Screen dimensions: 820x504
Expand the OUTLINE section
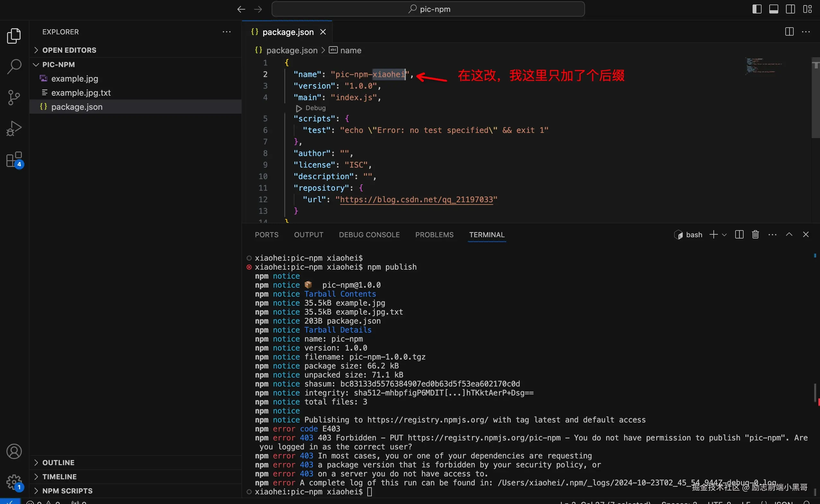coord(58,462)
